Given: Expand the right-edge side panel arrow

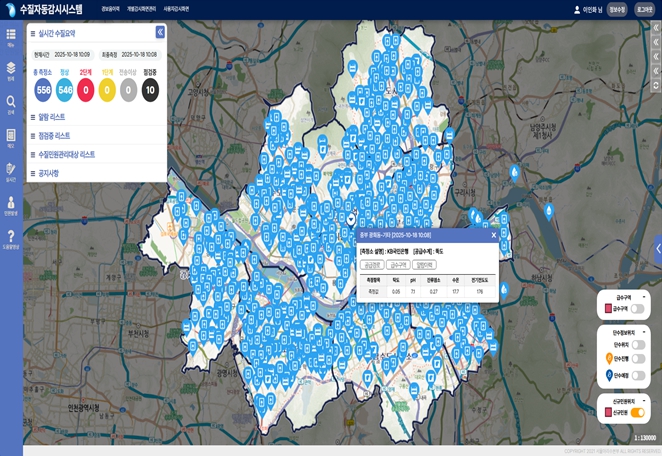Looking at the screenshot, I should (657, 247).
